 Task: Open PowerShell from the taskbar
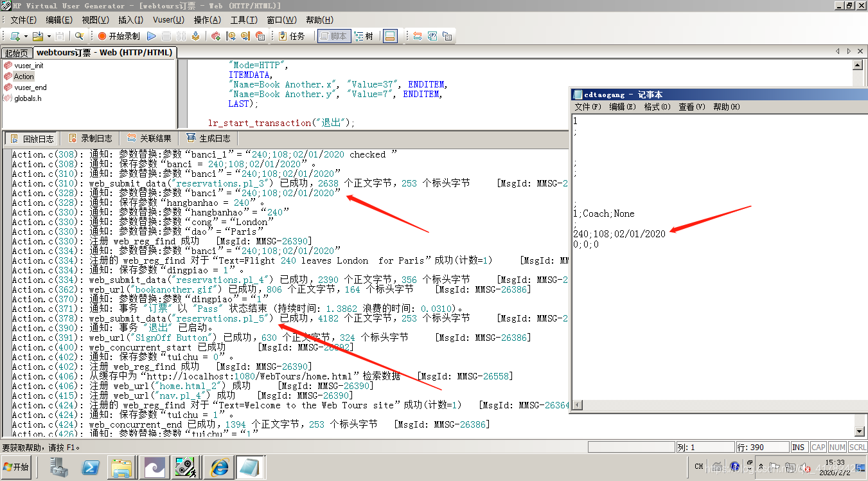point(90,467)
